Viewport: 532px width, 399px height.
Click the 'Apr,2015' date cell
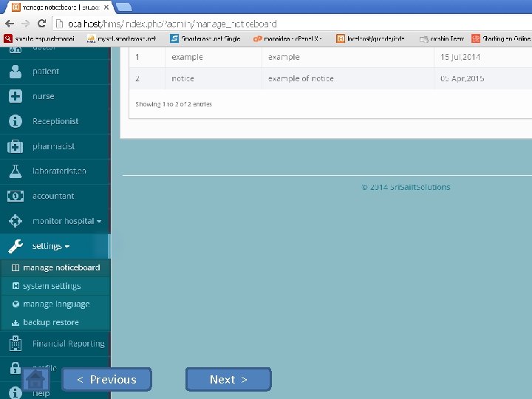[462, 79]
